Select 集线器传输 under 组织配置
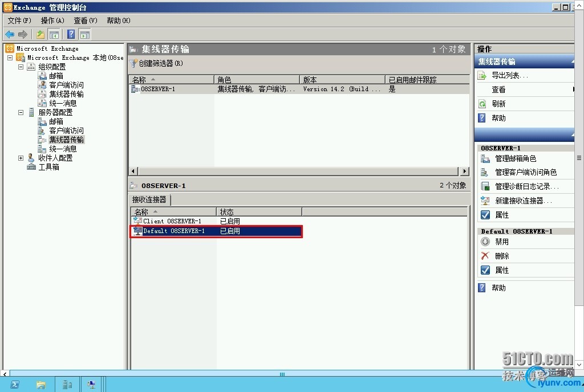The height and width of the screenshot is (392, 584). [x=66, y=94]
